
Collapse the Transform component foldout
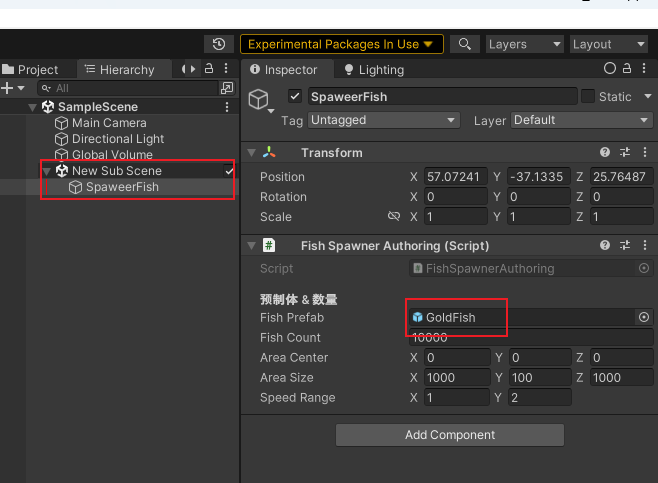point(251,153)
